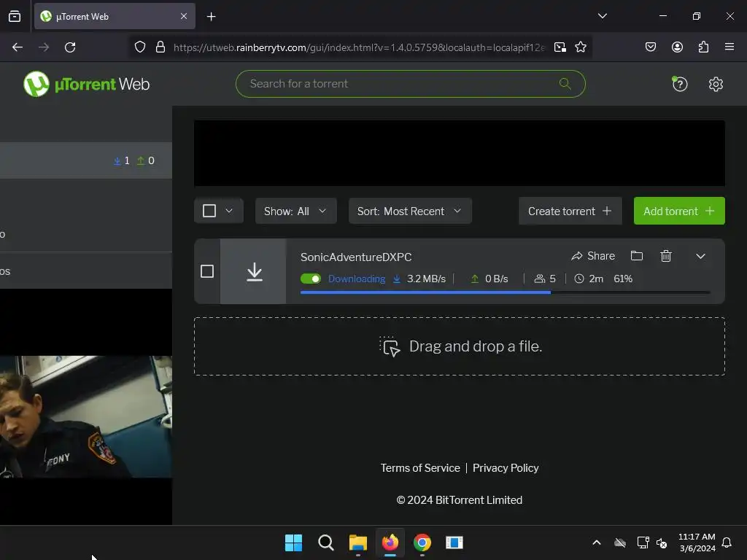Click the OneDrive cloud tray icon
This screenshot has width=747, height=560.
point(619,542)
